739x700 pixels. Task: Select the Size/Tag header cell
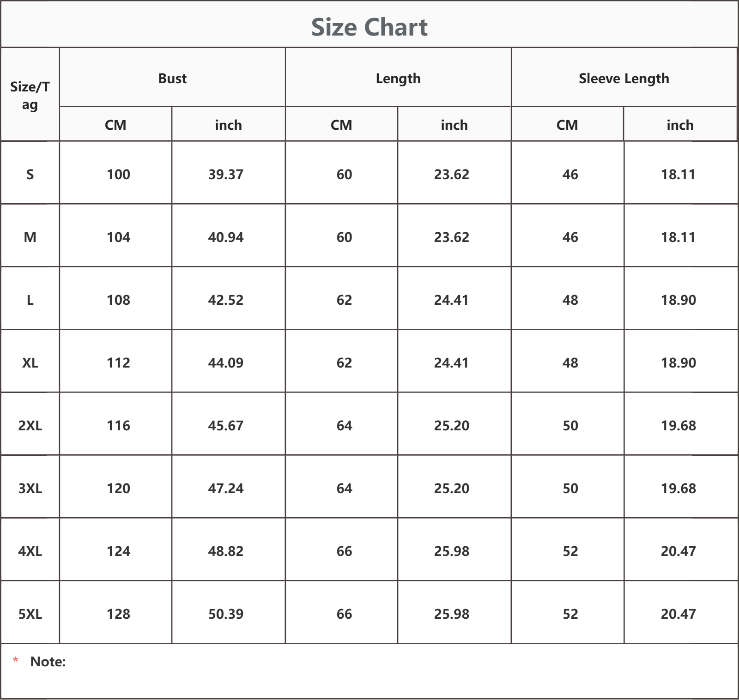pyautogui.click(x=30, y=95)
